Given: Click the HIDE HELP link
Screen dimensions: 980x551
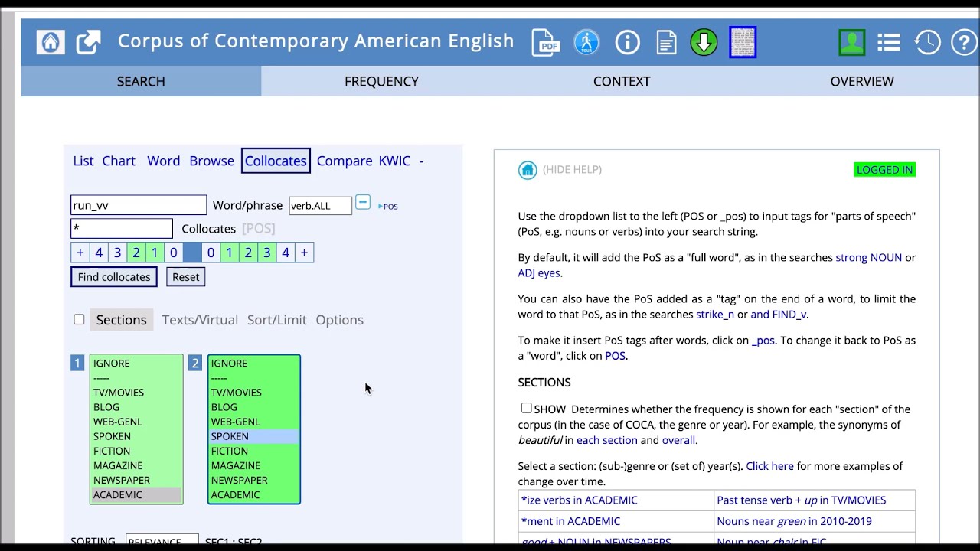Looking at the screenshot, I should 572,170.
